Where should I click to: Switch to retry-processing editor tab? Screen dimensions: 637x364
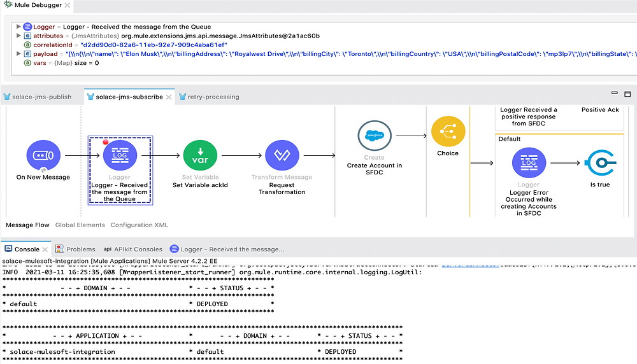pos(209,97)
